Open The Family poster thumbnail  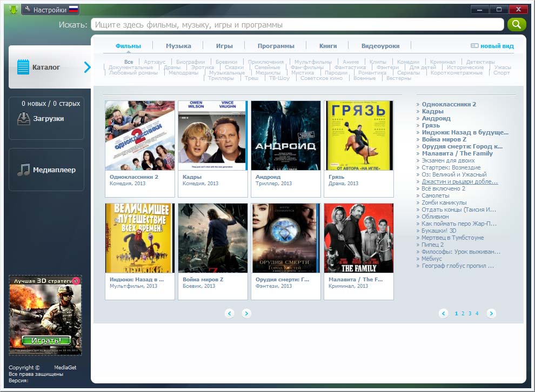tap(359, 238)
